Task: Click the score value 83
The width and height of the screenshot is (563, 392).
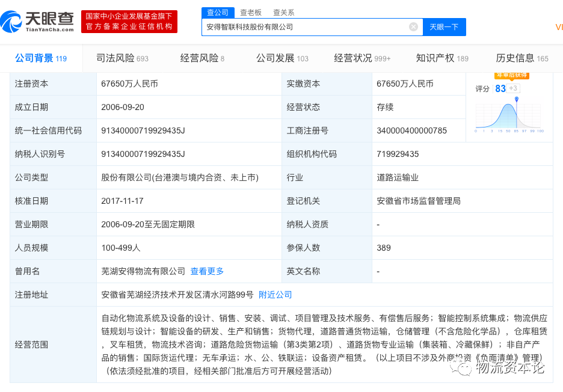Action: 500,88
